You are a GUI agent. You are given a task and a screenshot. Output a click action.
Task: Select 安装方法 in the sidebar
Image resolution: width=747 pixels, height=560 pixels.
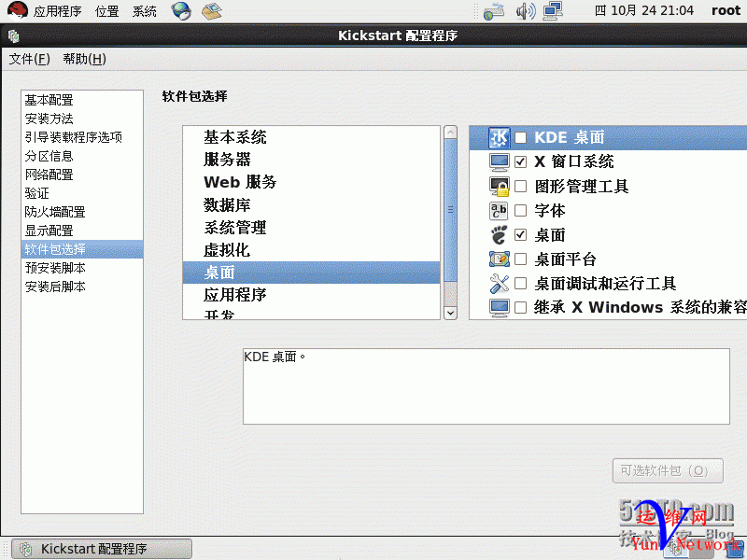pos(81,119)
